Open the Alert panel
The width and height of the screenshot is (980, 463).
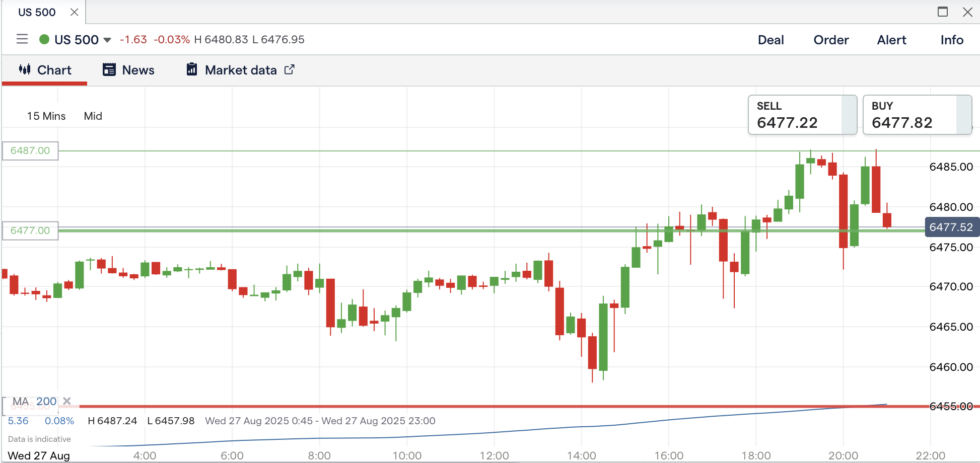pyautogui.click(x=891, y=40)
